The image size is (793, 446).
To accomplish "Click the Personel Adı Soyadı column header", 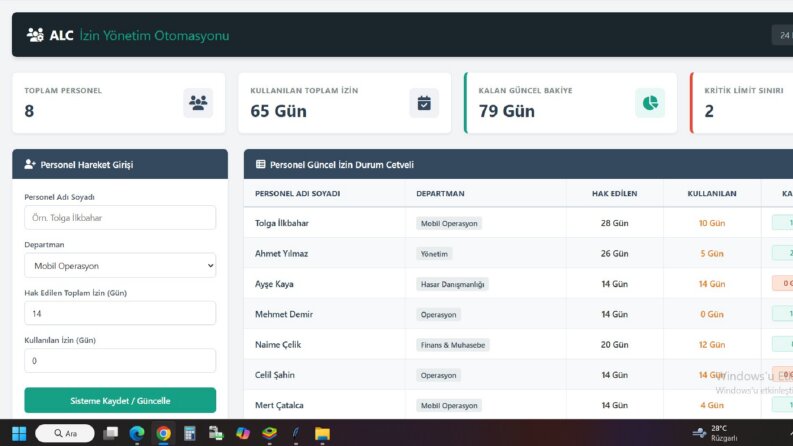I will (297, 194).
